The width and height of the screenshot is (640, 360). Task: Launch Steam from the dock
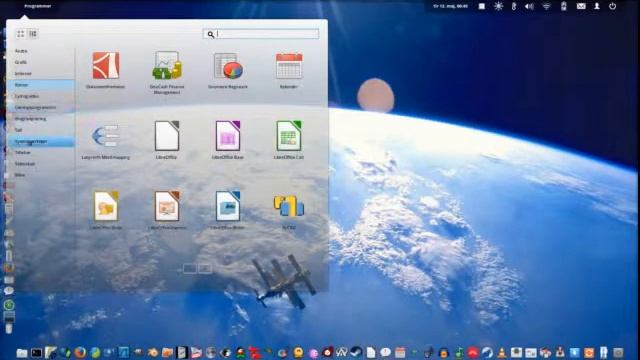pyautogui.click(x=356, y=352)
